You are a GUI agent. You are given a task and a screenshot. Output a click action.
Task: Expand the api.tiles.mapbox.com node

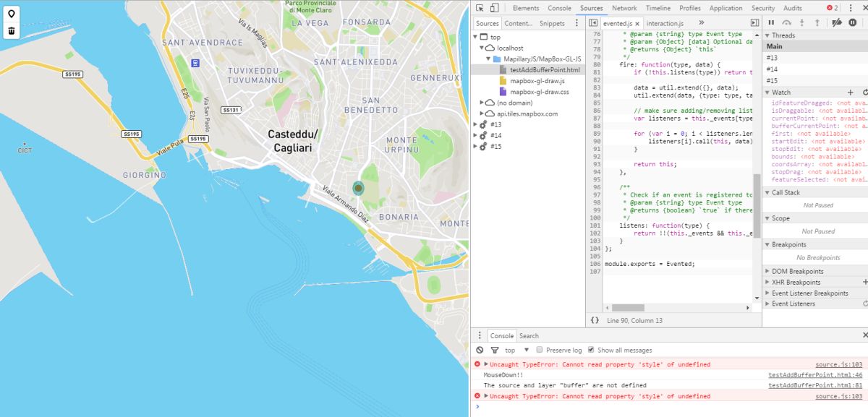pos(482,113)
